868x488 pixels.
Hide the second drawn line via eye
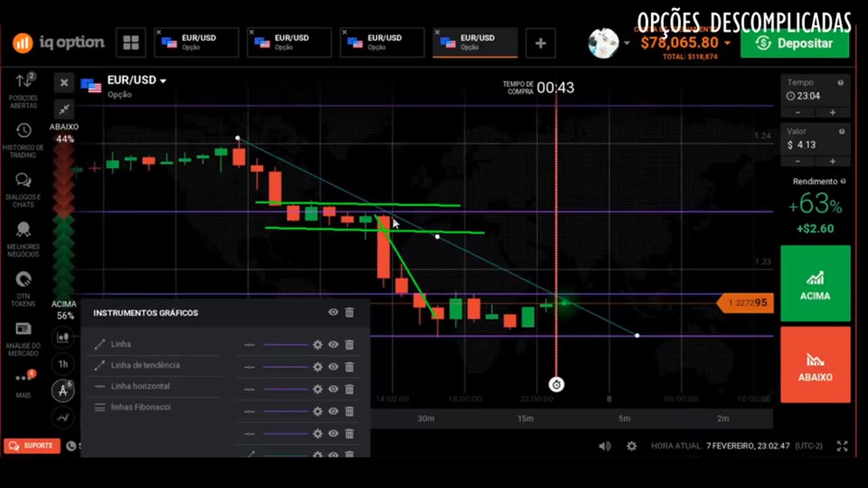tap(333, 367)
